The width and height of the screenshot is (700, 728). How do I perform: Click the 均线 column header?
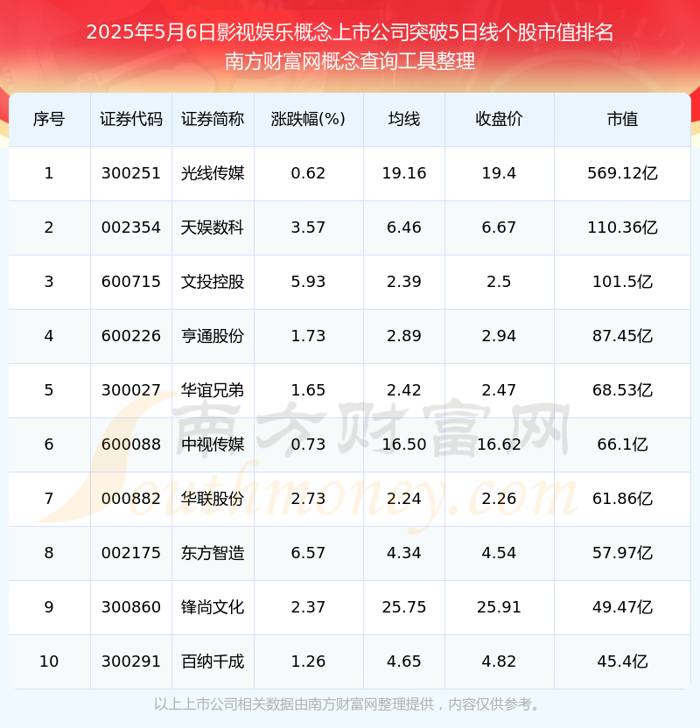(x=404, y=119)
